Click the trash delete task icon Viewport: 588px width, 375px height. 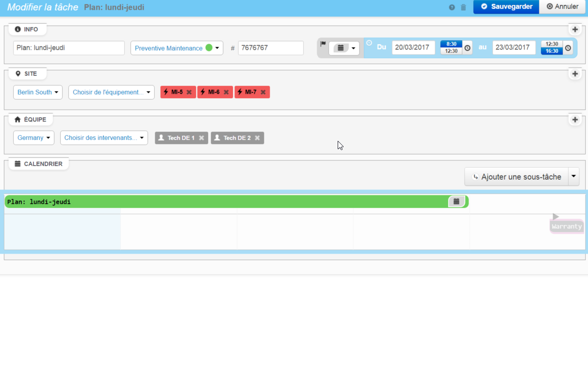tap(463, 7)
